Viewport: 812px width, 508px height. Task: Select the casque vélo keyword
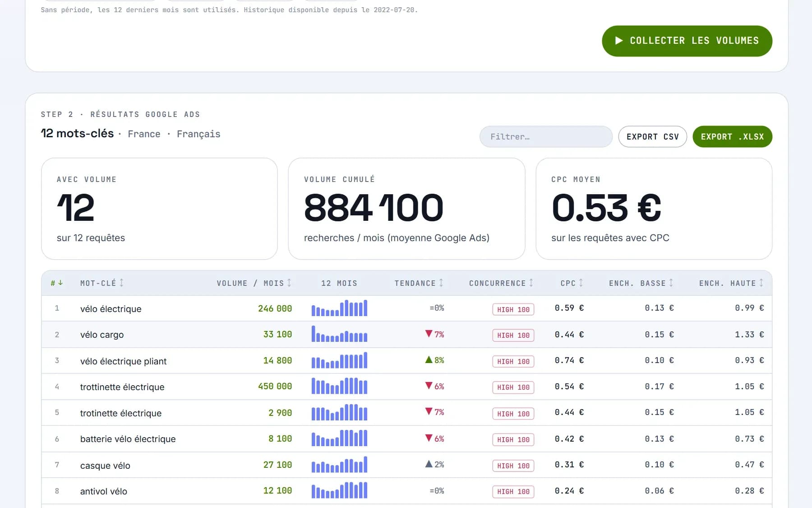click(105, 466)
